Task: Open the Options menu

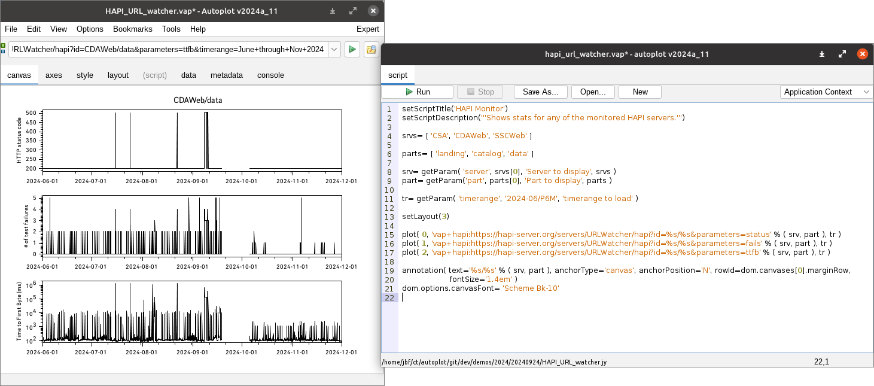Action: [90, 29]
